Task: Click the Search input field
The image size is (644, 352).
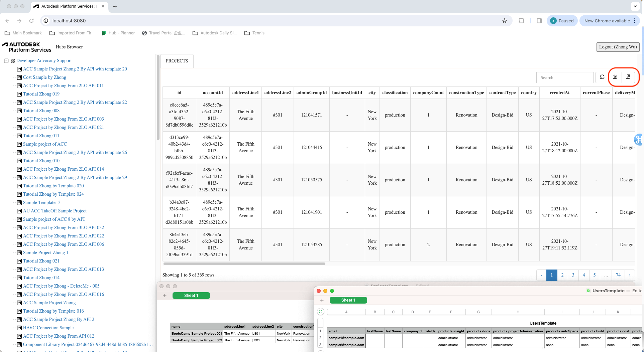Action: point(565,77)
